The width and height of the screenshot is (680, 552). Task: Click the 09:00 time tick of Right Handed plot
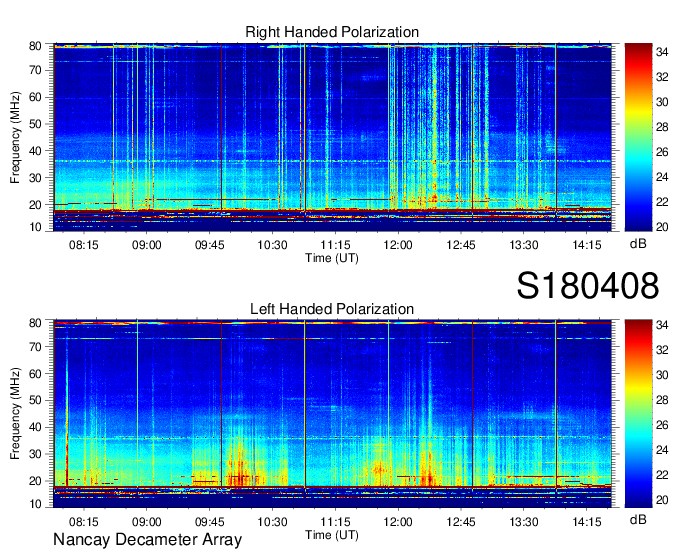[x=147, y=245]
